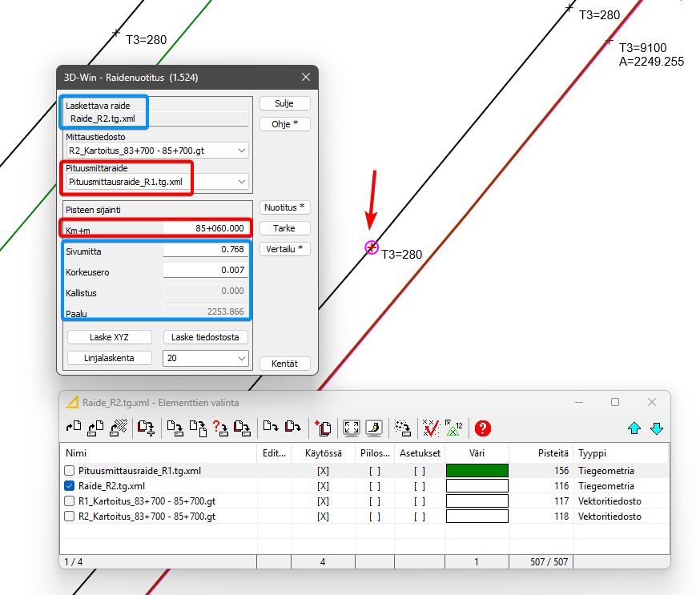Image resolution: width=700 pixels, height=595 pixels.
Task: Click the monitor icon with bird picture
Action: point(373,428)
